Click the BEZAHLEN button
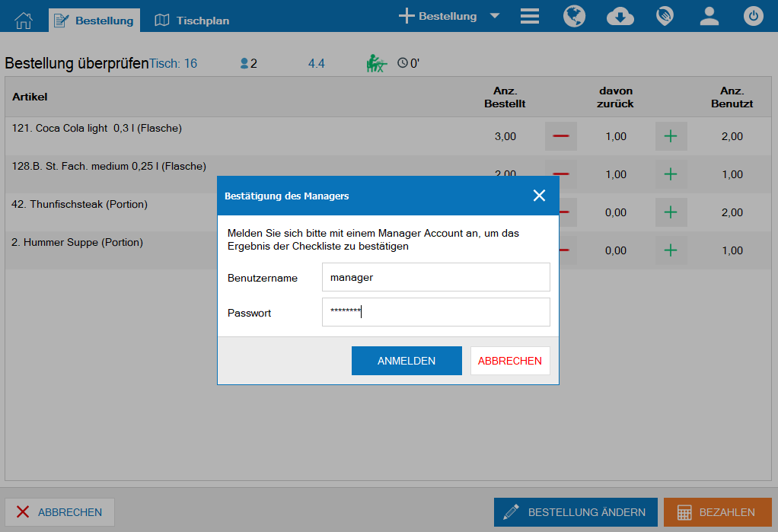Image resolution: width=778 pixels, height=532 pixels. pos(717,512)
